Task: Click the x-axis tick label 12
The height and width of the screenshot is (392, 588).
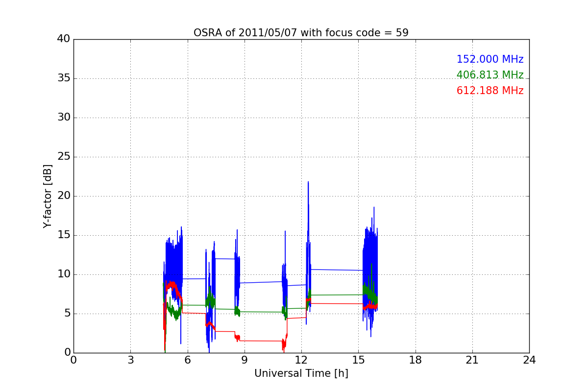Action: [x=301, y=360]
